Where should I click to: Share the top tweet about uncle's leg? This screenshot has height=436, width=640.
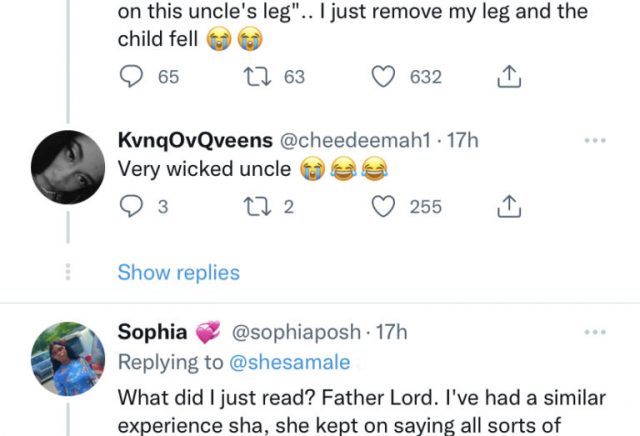(x=508, y=76)
